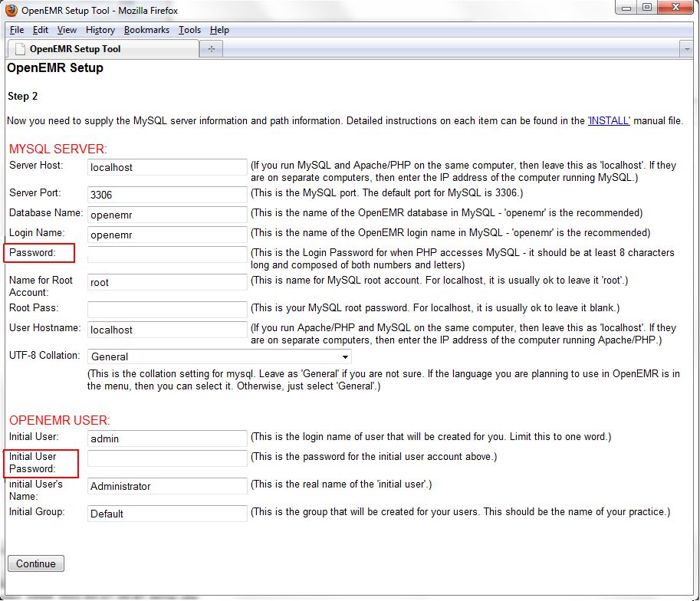This screenshot has width=700, height=601.
Task: Focus the Server Host input field
Action: tap(167, 167)
